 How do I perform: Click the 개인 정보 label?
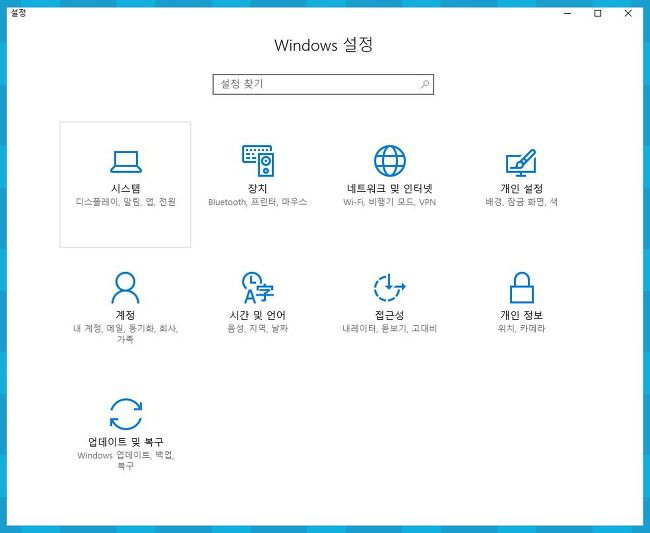click(521, 315)
